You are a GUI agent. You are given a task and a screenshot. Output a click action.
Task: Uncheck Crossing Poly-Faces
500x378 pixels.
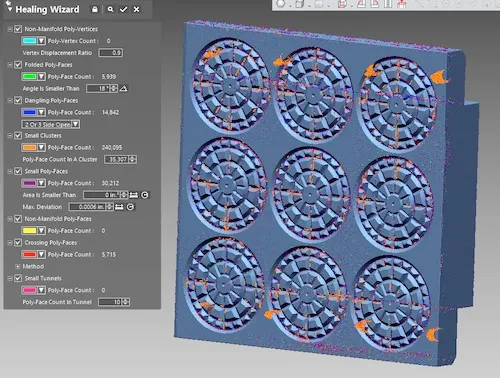18,243
